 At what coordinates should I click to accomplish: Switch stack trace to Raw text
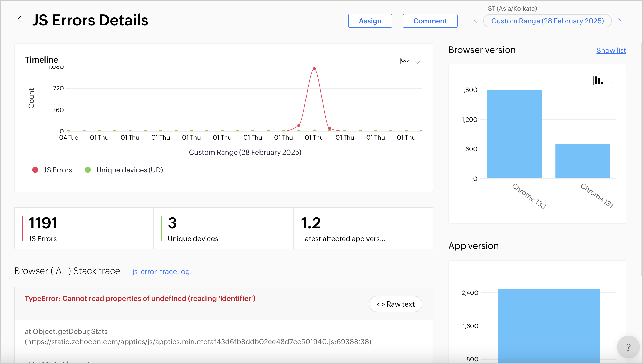pos(395,304)
